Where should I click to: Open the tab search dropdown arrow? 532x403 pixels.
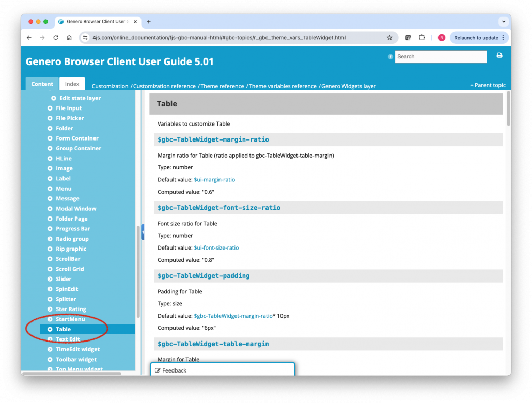[x=504, y=21]
